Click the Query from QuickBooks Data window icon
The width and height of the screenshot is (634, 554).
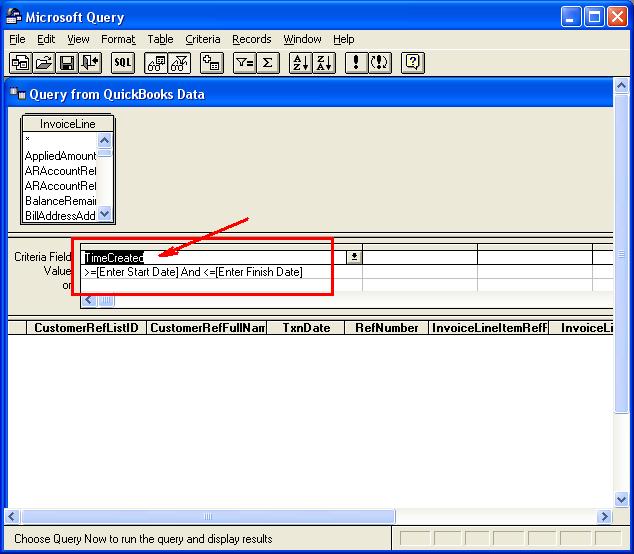pyautogui.click(x=18, y=94)
